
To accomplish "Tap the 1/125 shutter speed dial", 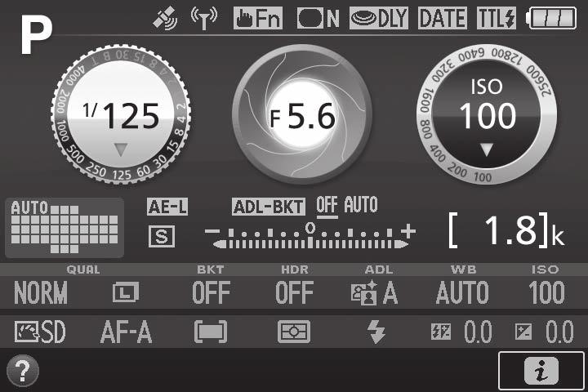I will pos(121,115).
